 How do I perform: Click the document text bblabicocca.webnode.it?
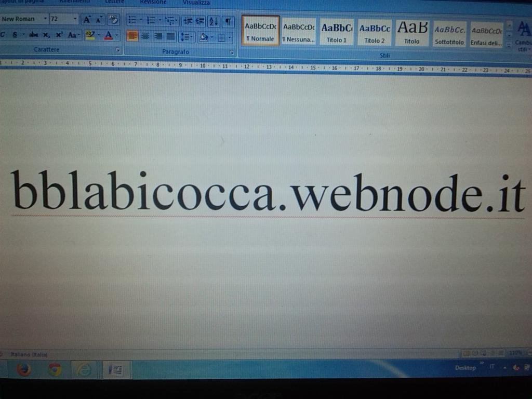pos(269,191)
